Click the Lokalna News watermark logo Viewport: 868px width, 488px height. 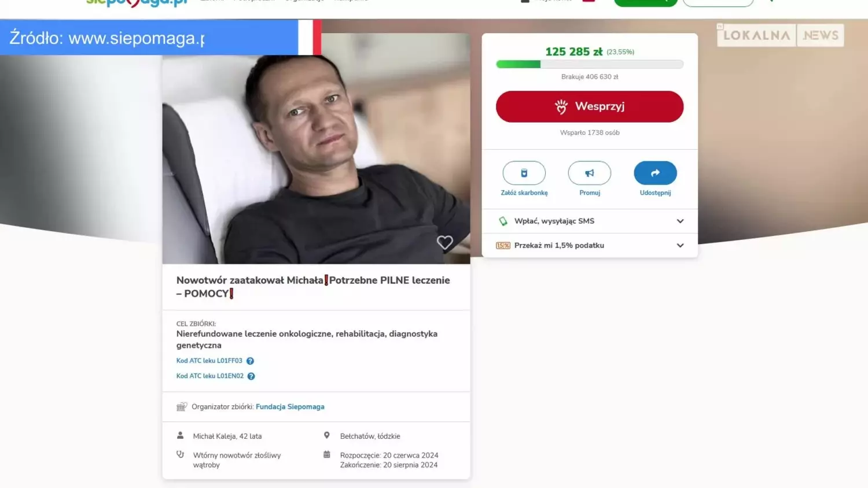click(780, 35)
